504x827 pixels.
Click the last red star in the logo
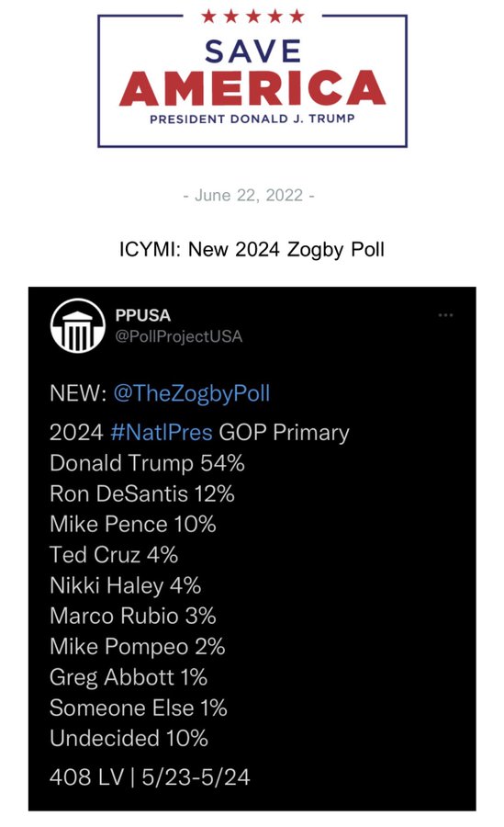point(297,16)
